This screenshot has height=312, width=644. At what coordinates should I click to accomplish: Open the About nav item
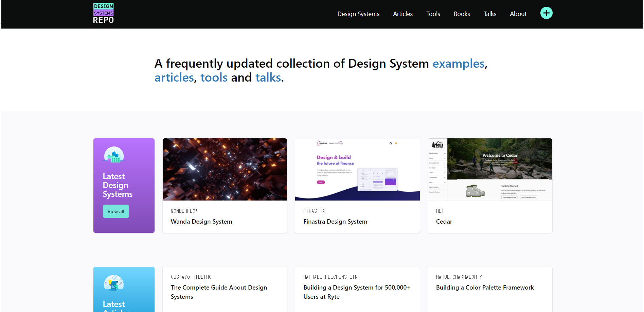(x=518, y=14)
